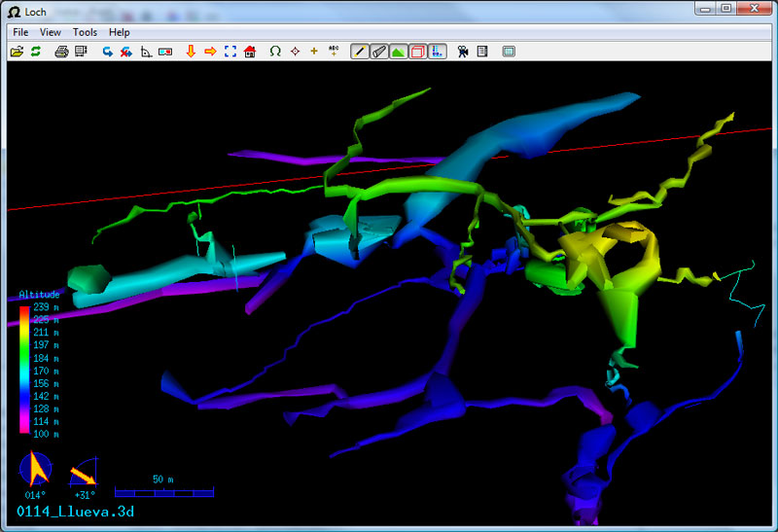Close the Loch window
The width and height of the screenshot is (778, 532).
coord(755,9)
